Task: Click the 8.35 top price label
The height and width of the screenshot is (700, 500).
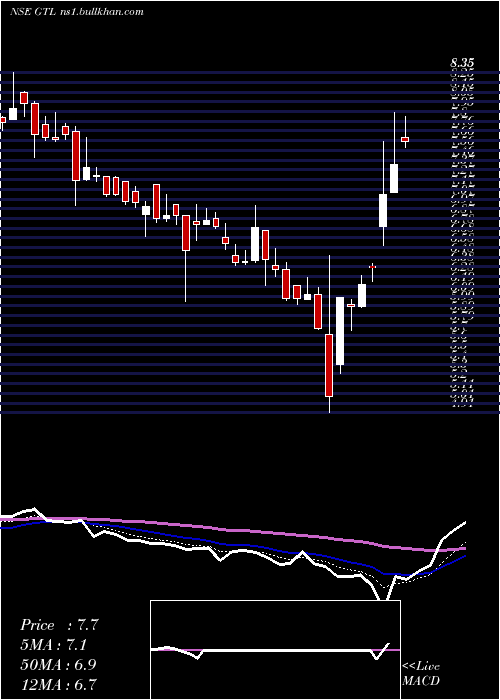Action: (462, 63)
